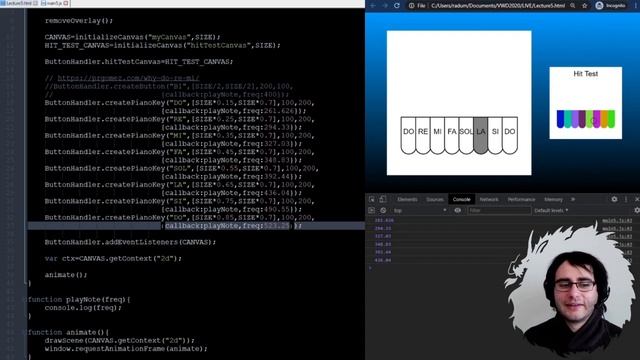Clear the console output
The width and height of the screenshot is (640, 360).
pyautogui.click(x=383, y=210)
